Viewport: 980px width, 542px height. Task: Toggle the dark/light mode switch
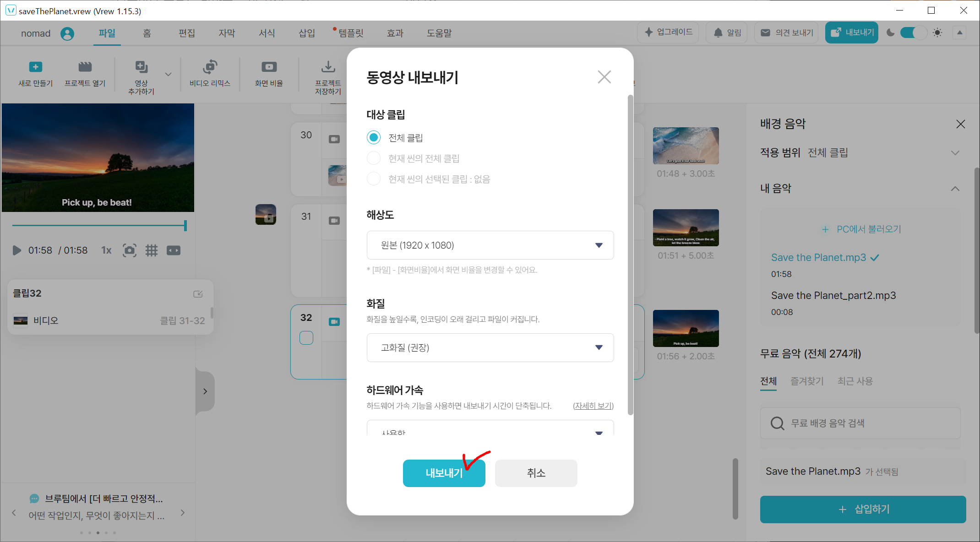(x=913, y=33)
